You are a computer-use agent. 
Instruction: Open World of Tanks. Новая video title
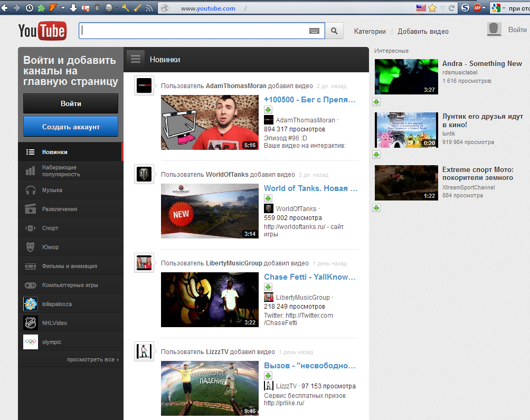pyautogui.click(x=310, y=188)
